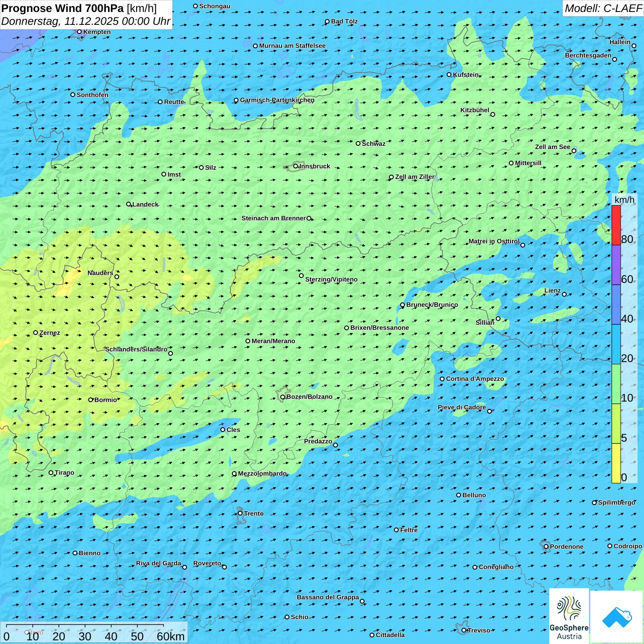Click the GeoSphere Austria logo
Screen dimensions: 644x644
(569, 616)
